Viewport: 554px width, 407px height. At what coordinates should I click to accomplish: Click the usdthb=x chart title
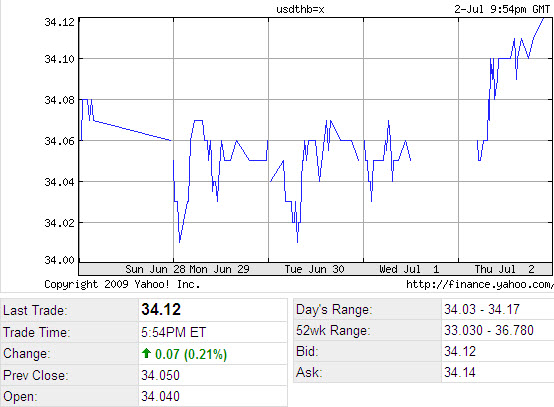pyautogui.click(x=300, y=9)
